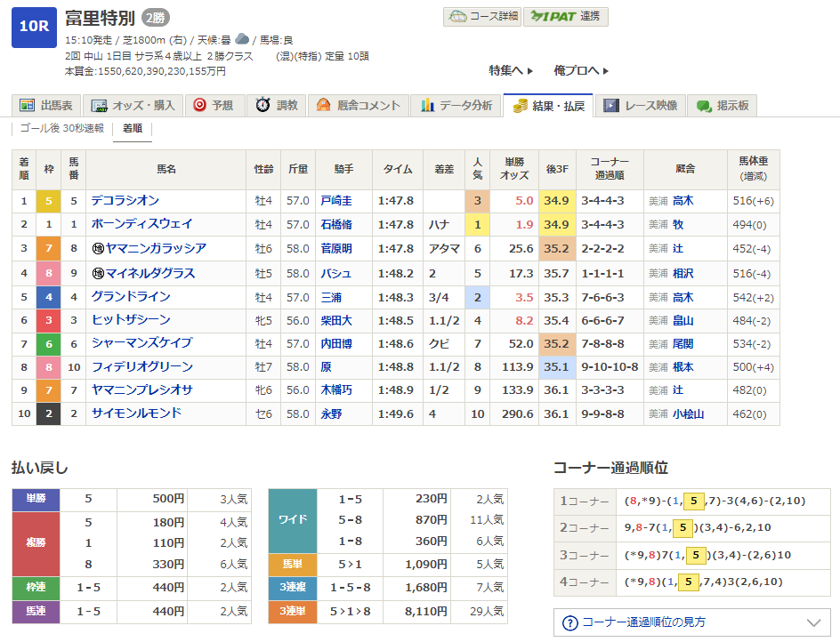Screen dimensions: 840x642
Task: Expand コーナー通過順位の見方 section
Action: point(691,622)
